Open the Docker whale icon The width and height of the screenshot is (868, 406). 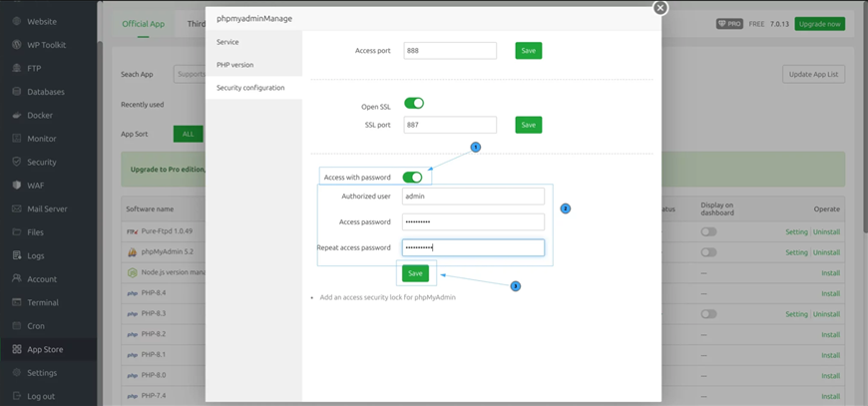coord(17,115)
